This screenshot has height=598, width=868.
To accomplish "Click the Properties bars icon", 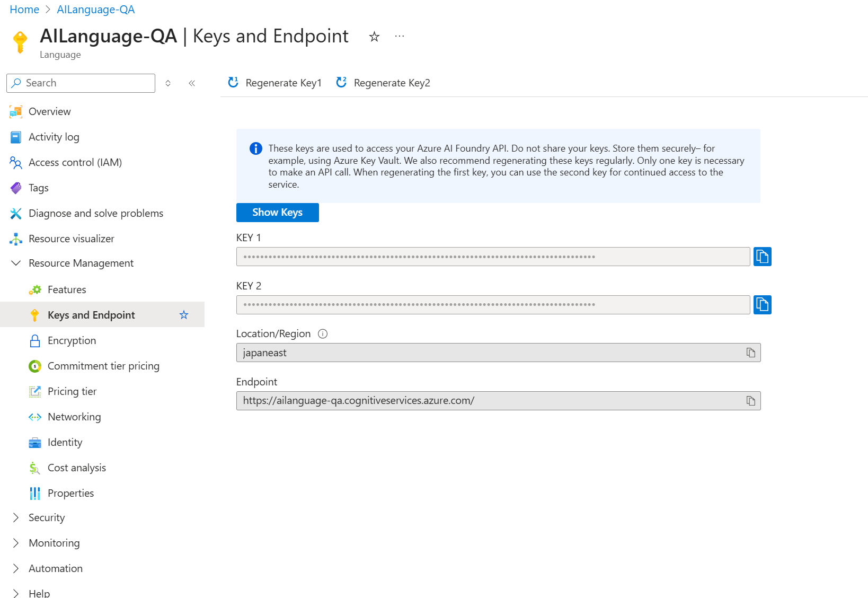I will 35,494.
